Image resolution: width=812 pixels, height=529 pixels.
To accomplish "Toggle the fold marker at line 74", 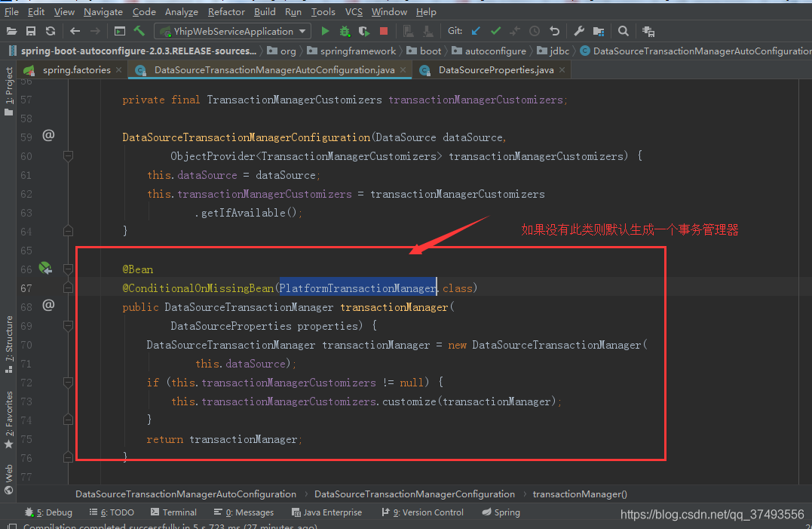I will [68, 420].
